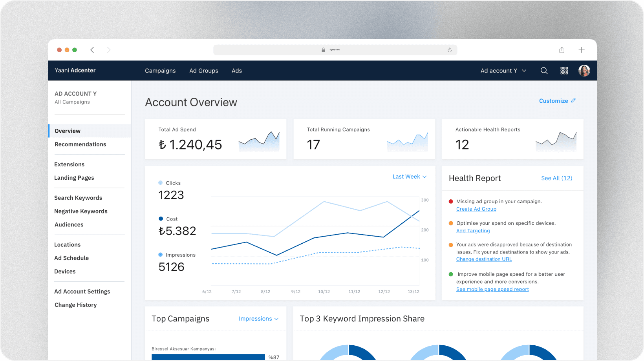
Task: Click the AD ACCOUNT Y sidebar heading
Action: click(76, 94)
